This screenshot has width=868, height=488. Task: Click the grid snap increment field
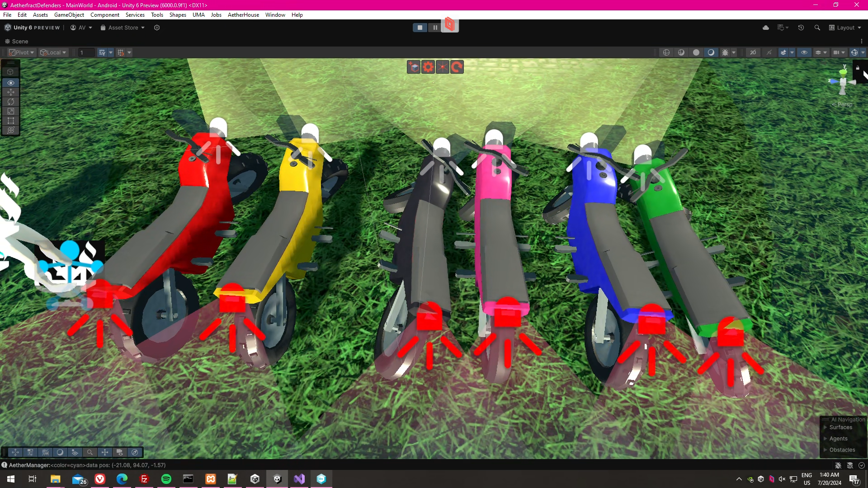[x=86, y=52]
